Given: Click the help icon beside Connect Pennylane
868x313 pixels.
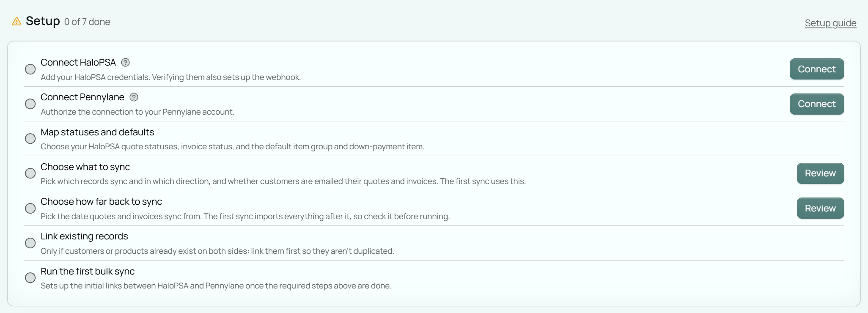Looking at the screenshot, I should pyautogui.click(x=134, y=97).
